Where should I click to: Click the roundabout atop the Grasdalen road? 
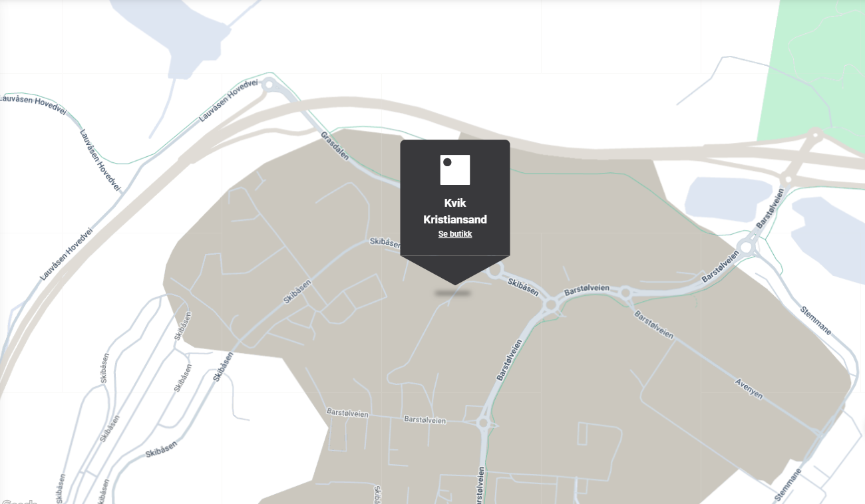[269, 84]
